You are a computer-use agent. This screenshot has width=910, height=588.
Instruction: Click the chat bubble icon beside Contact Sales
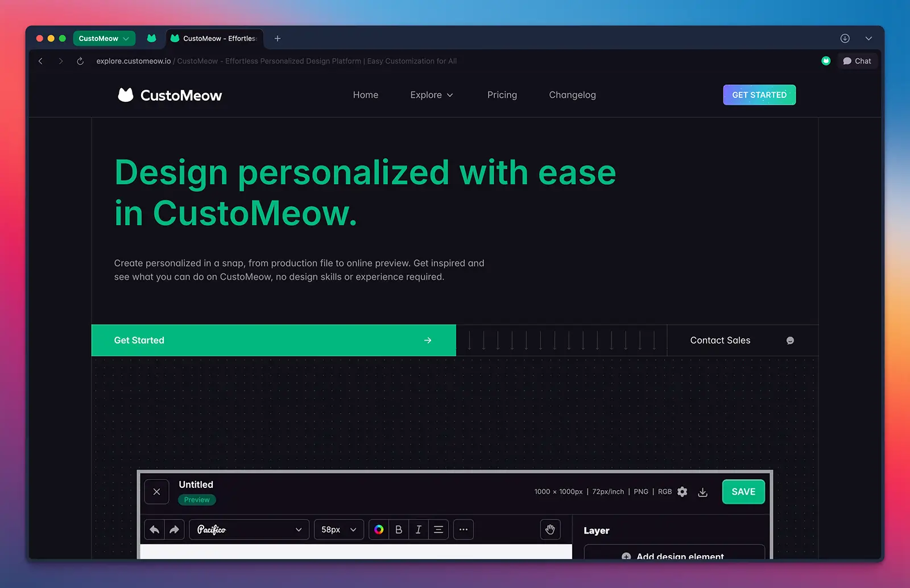[790, 340]
